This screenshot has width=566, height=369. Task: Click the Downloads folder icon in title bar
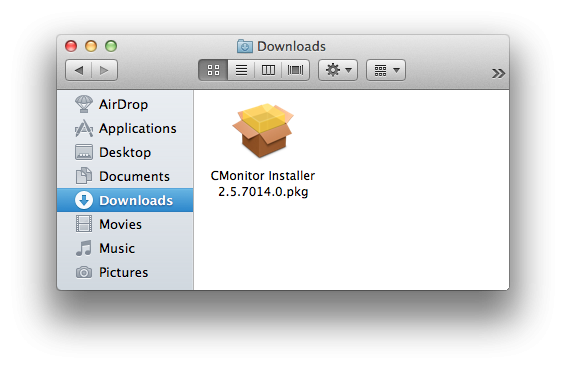245,46
